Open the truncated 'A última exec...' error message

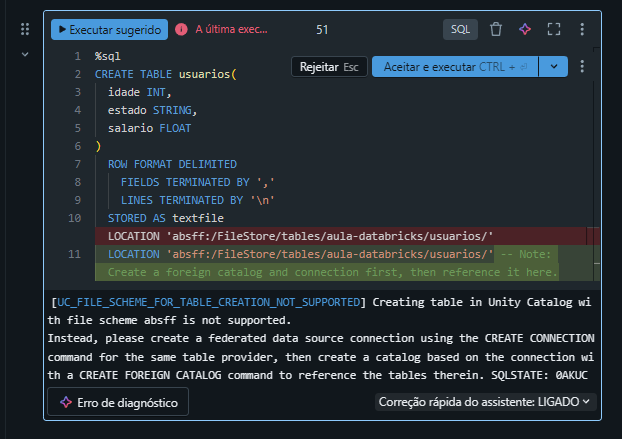pos(231,29)
